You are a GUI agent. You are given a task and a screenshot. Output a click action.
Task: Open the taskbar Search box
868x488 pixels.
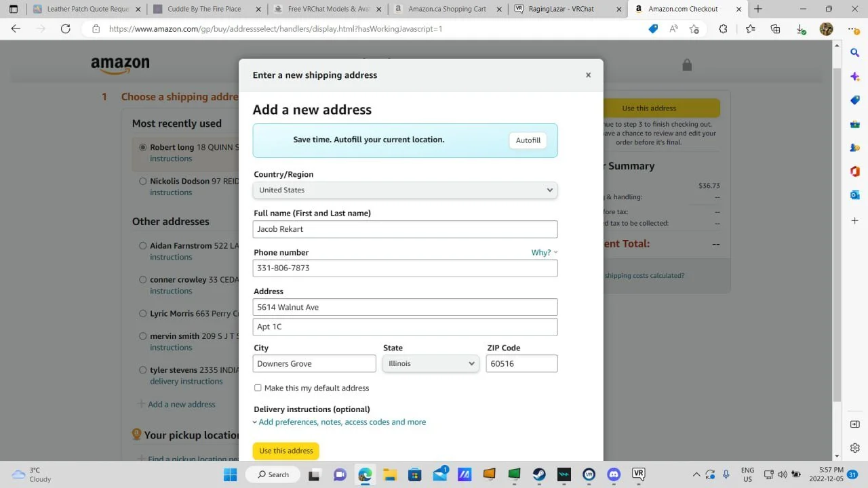tap(273, 474)
